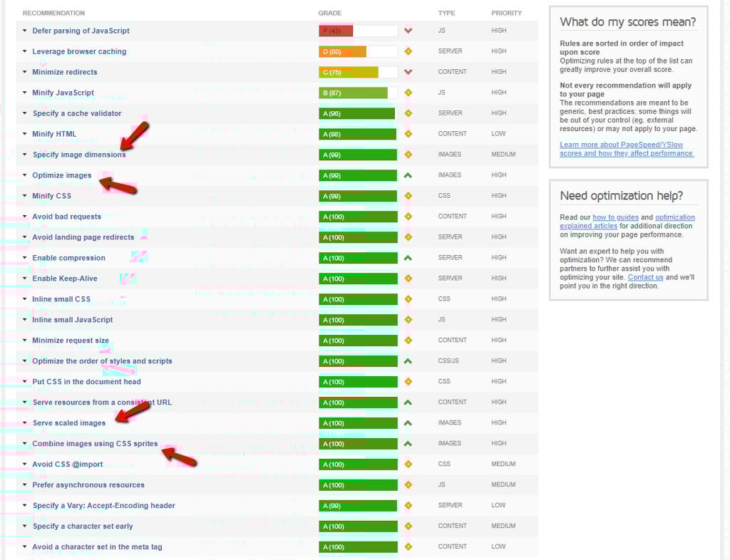
Task: Click the red down-arrow indicator beside Defer parsing grade
Action: pyautogui.click(x=408, y=31)
